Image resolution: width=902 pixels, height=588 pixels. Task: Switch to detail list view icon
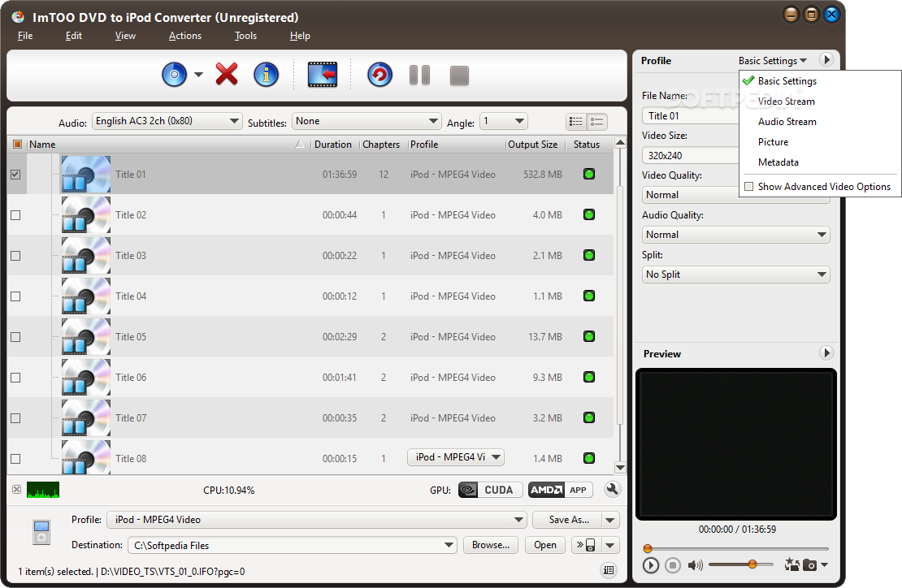click(x=597, y=122)
